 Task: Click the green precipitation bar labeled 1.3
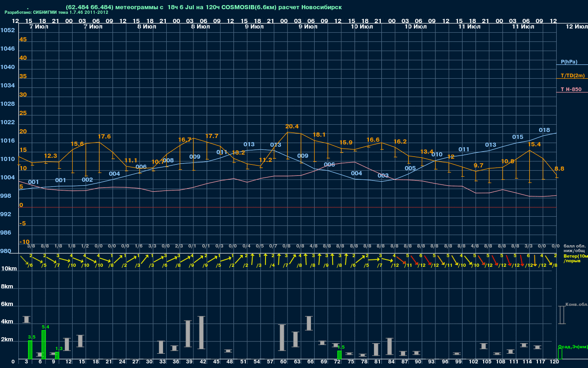[57, 356]
